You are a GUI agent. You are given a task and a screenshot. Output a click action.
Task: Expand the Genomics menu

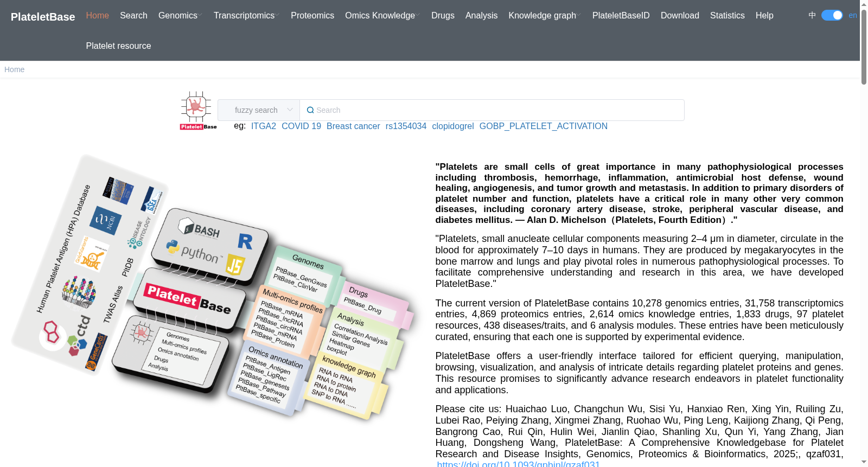point(180,15)
